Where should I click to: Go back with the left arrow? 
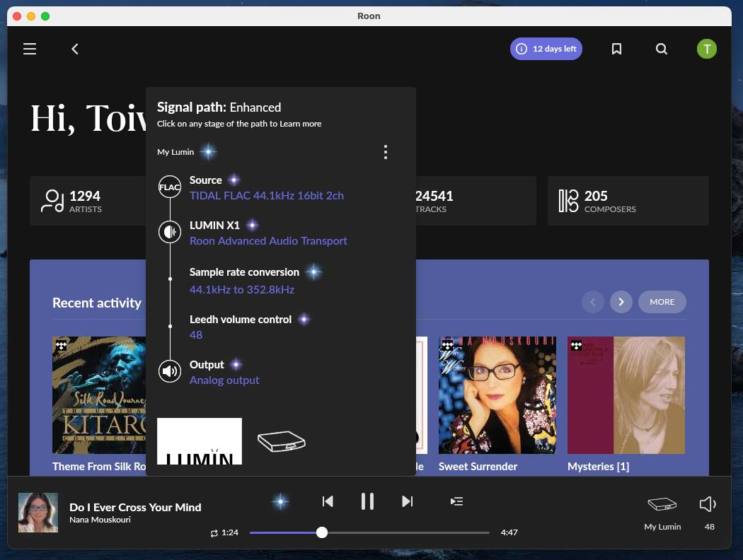coord(75,49)
